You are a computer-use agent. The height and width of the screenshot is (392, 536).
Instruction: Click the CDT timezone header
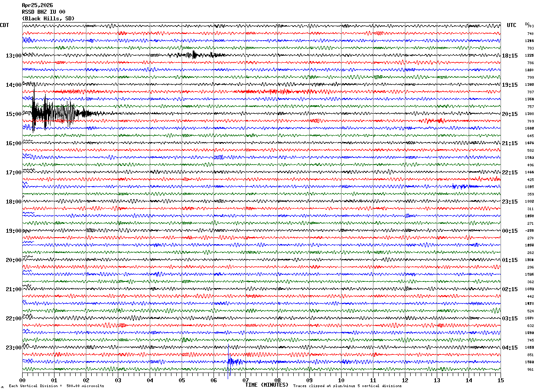click(4, 25)
